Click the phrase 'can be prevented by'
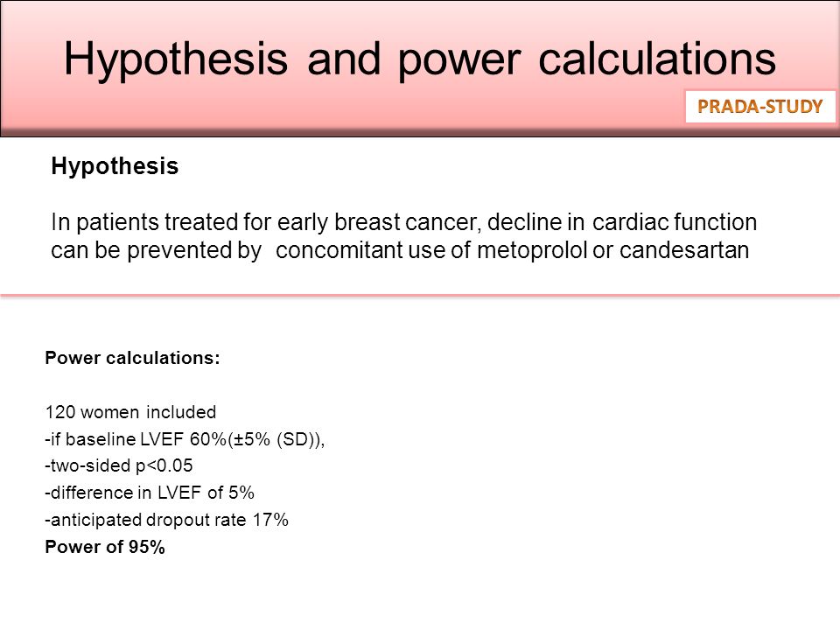840x630 pixels. 156,250
